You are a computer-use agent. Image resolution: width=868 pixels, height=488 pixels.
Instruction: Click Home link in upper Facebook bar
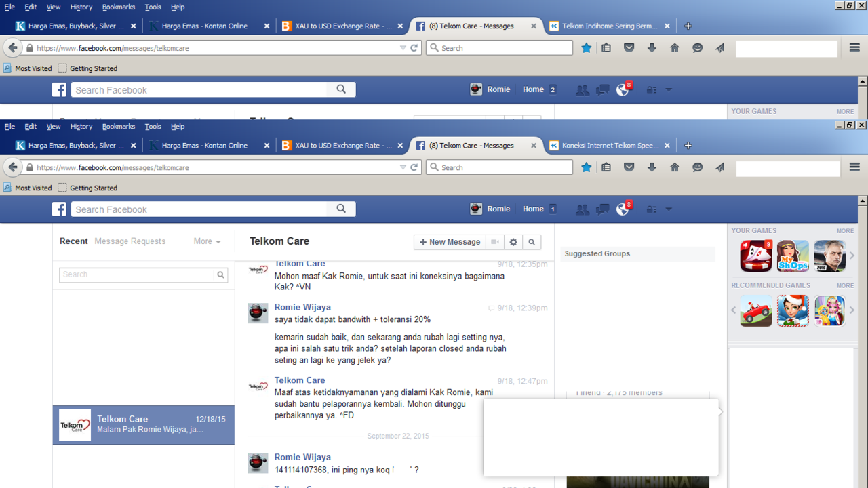pos(533,90)
